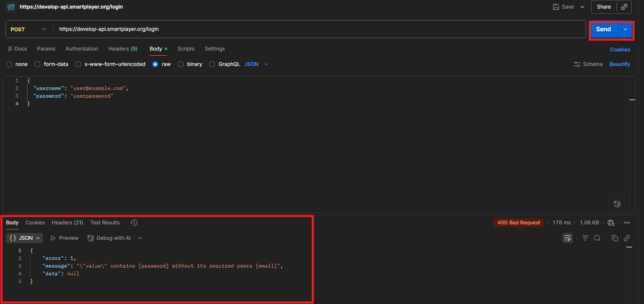Switch to the Headers (9) request tab
Viewport: 644px width, 304px height.
click(123, 49)
